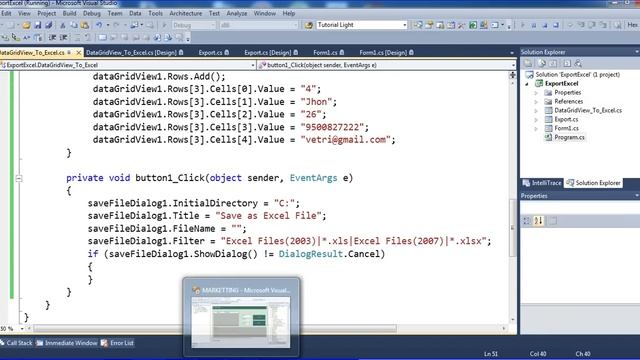This screenshot has width=640, height=360.
Task: Collapse the button1_Click method outline
Action: click(19, 178)
